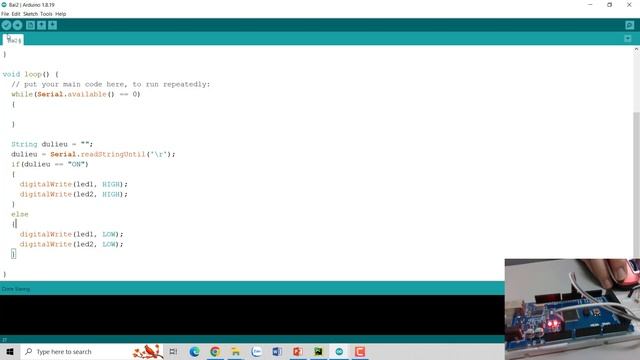
Task: Open the green image app on taskbar
Action: (318, 351)
